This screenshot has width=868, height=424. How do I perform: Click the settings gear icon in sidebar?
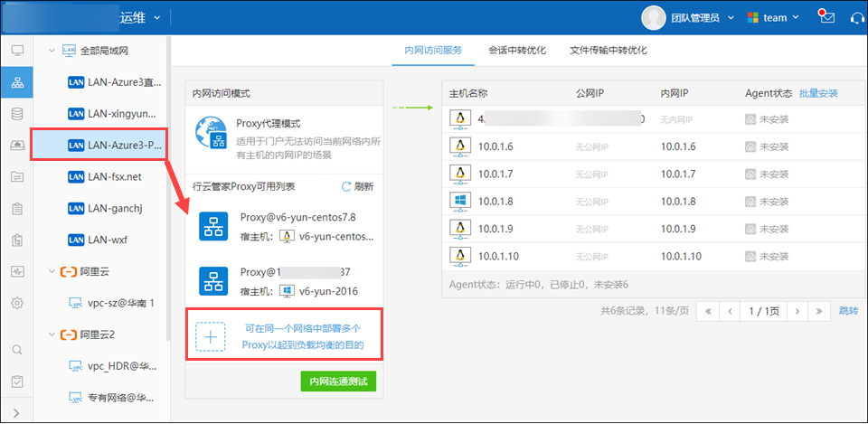click(17, 303)
